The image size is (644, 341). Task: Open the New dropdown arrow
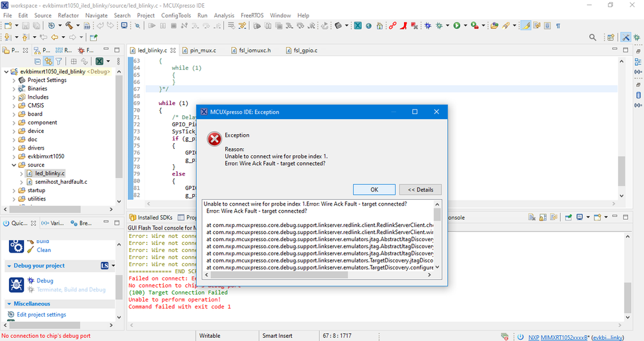coord(16,25)
